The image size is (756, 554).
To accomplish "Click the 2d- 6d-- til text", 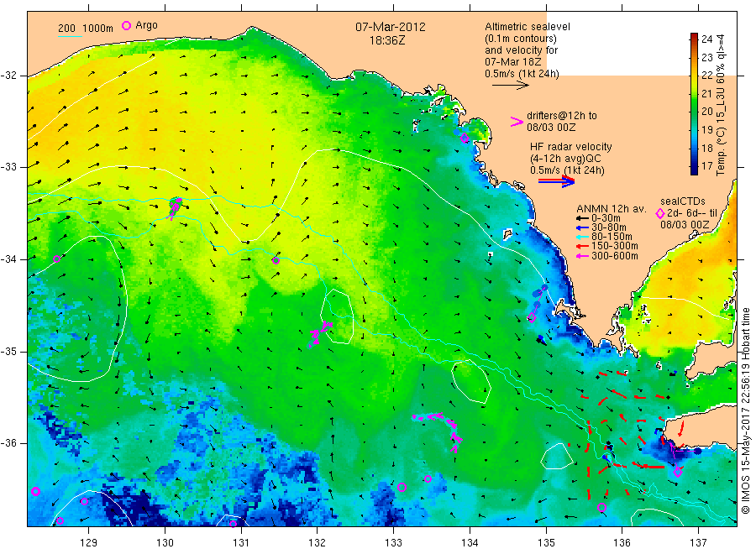I will (x=692, y=213).
